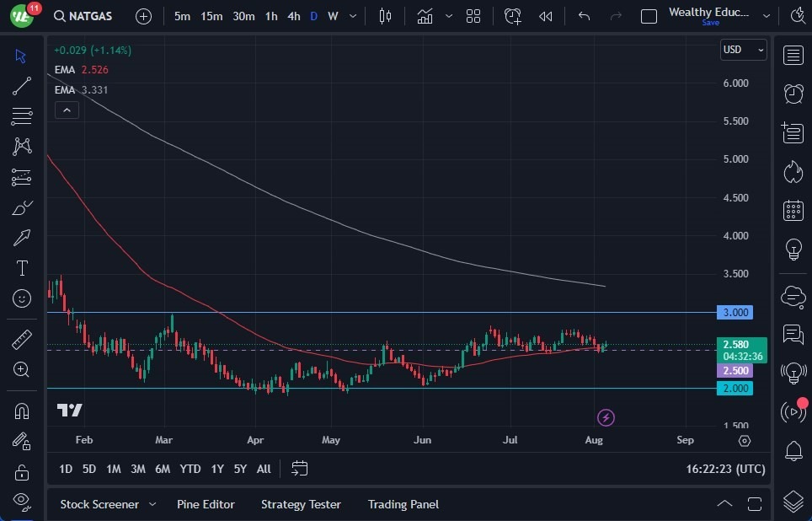Open the notifications bell panel

(793, 451)
